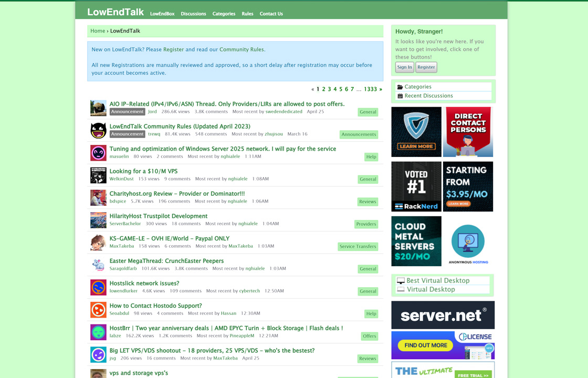Click the laptop icon beside Virtual Desktop
The height and width of the screenshot is (378, 588).
click(401, 289)
